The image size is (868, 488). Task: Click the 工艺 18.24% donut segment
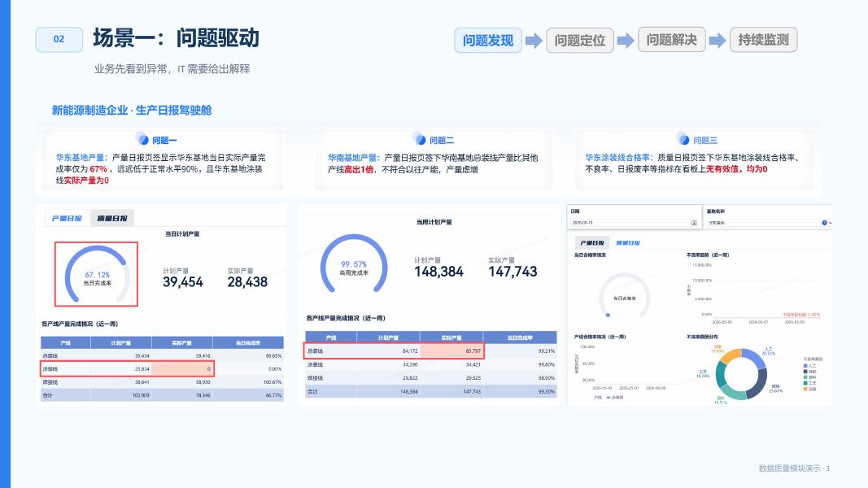721,373
